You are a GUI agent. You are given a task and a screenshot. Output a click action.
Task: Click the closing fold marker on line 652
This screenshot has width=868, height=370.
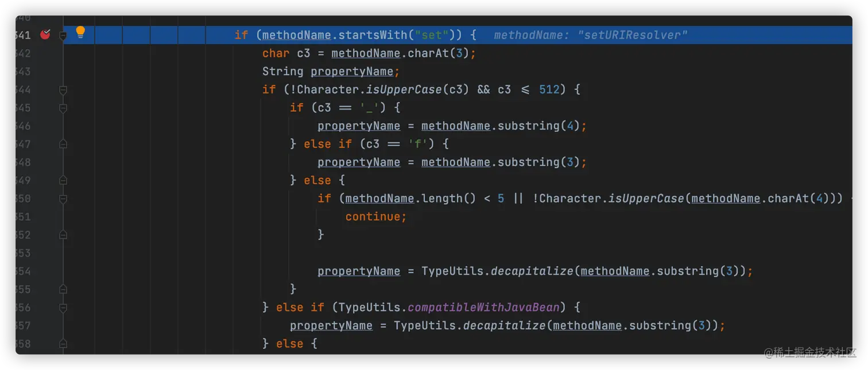pos(63,235)
